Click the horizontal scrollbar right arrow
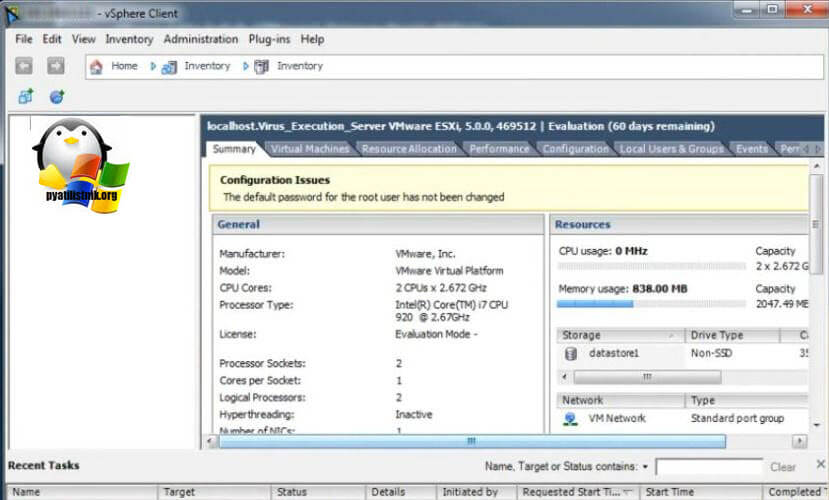Viewport: 829px width, 500px height. coord(799,441)
